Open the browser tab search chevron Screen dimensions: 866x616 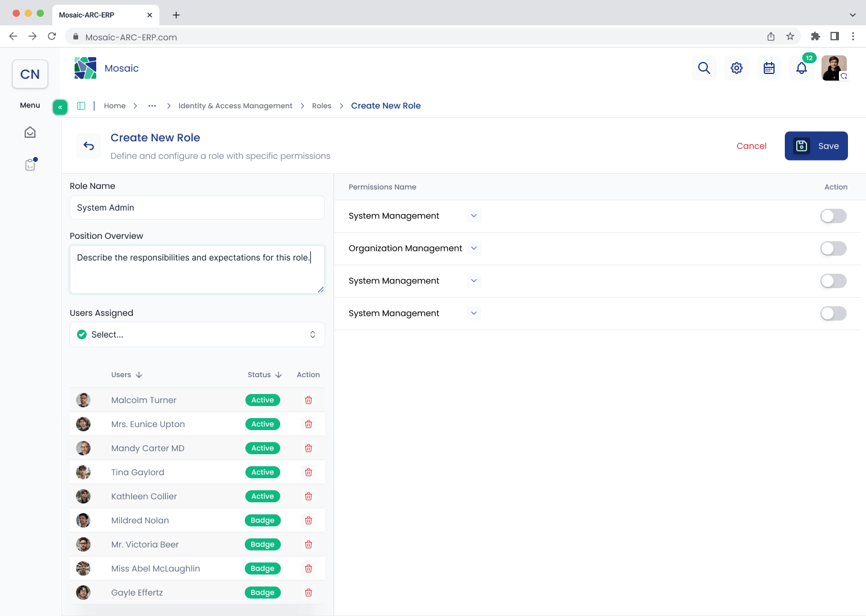click(852, 15)
